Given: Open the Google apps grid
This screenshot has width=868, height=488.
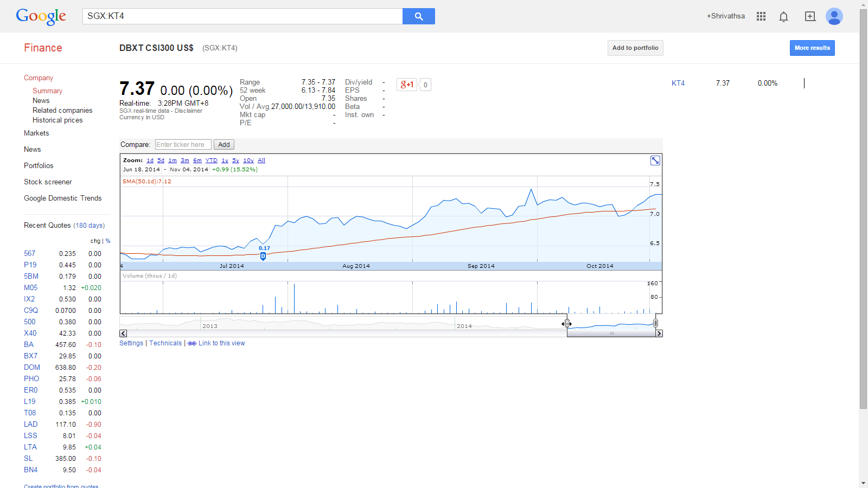Looking at the screenshot, I should click(761, 16).
